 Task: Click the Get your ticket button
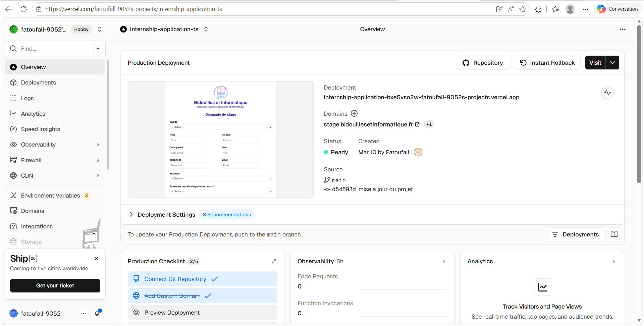[55, 286]
